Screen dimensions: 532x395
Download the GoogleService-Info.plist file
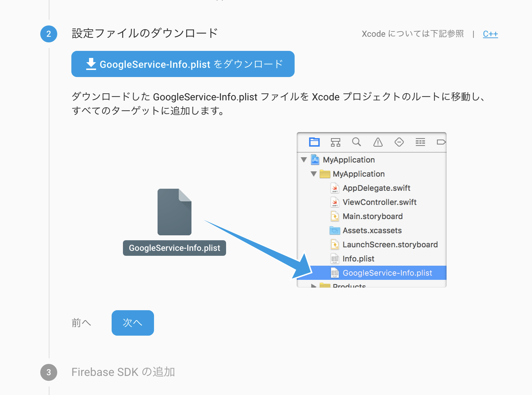[183, 64]
